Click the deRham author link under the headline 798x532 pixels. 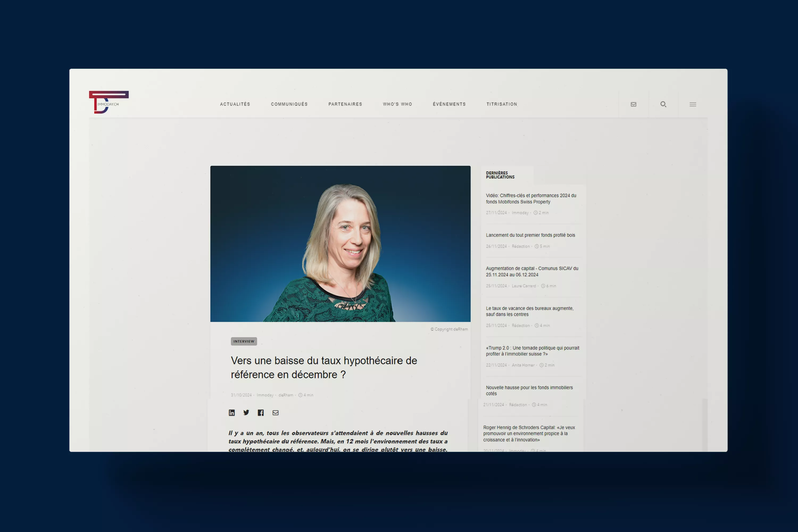286,395
